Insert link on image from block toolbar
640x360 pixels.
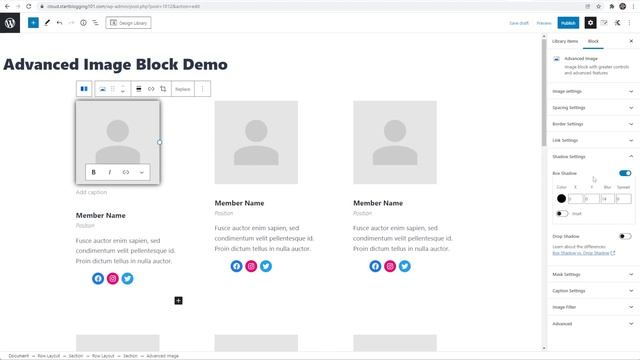151,89
